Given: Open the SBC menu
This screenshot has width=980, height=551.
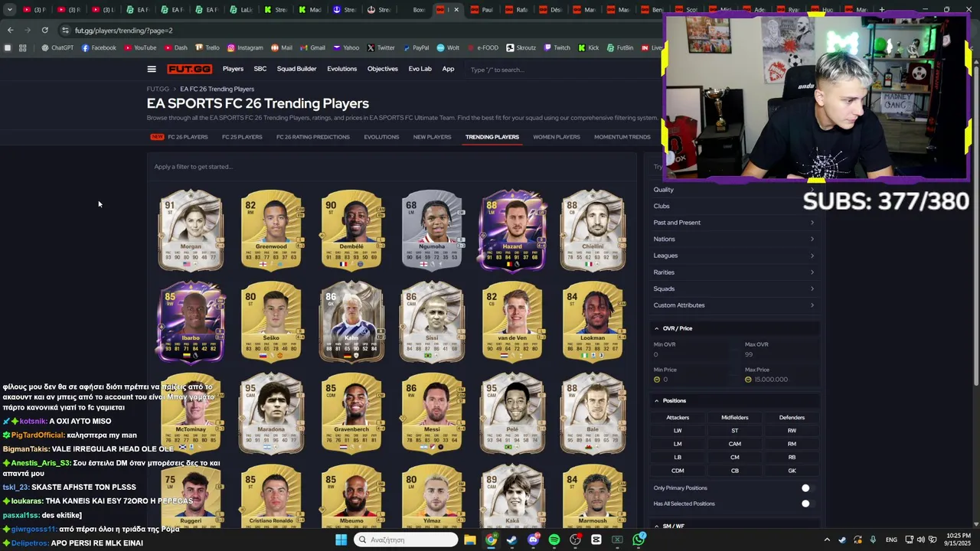Looking at the screenshot, I should coord(260,69).
